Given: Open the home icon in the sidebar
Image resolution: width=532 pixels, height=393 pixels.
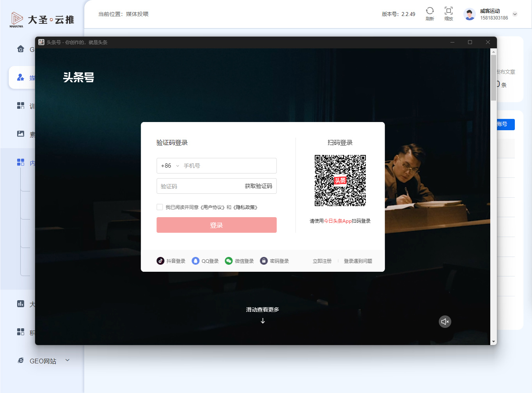Looking at the screenshot, I should click(x=21, y=49).
